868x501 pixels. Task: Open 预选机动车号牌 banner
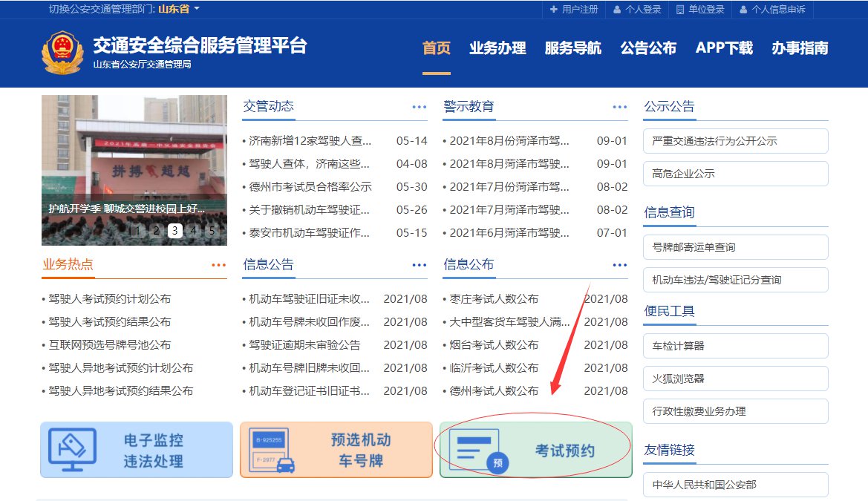(x=336, y=451)
